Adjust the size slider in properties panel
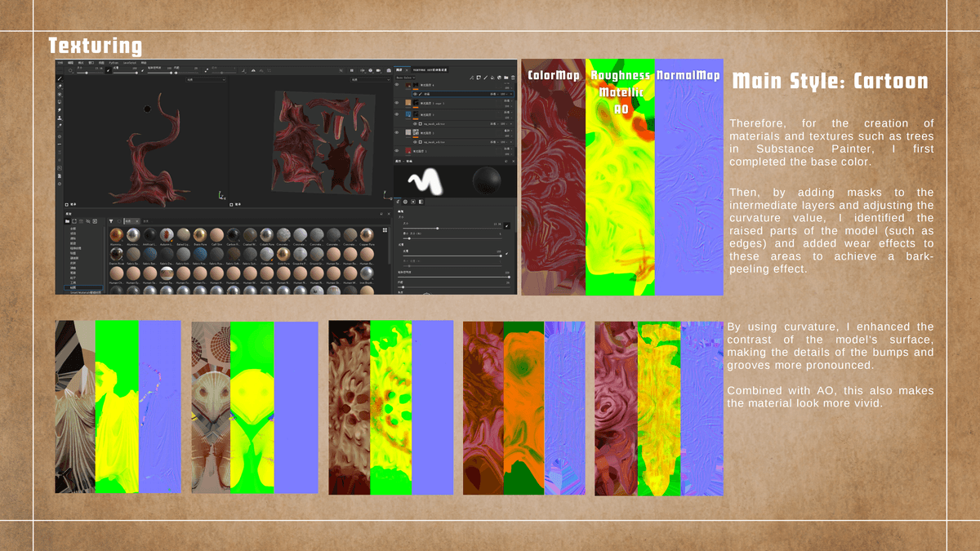Image resolution: width=980 pixels, height=551 pixels. coord(452,229)
